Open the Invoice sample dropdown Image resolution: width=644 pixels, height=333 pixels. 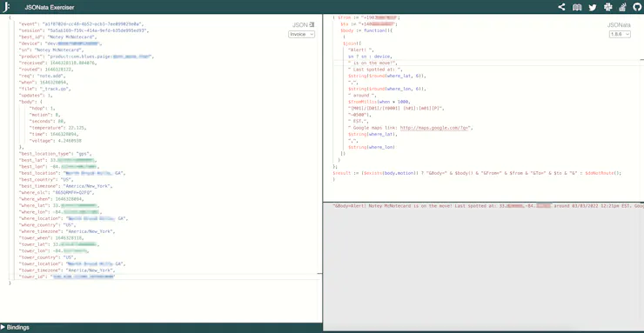point(301,35)
